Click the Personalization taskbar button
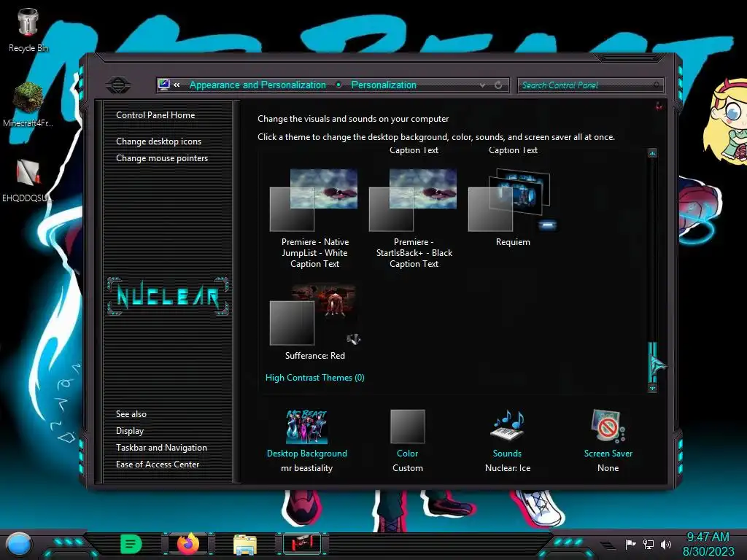 (x=302, y=544)
